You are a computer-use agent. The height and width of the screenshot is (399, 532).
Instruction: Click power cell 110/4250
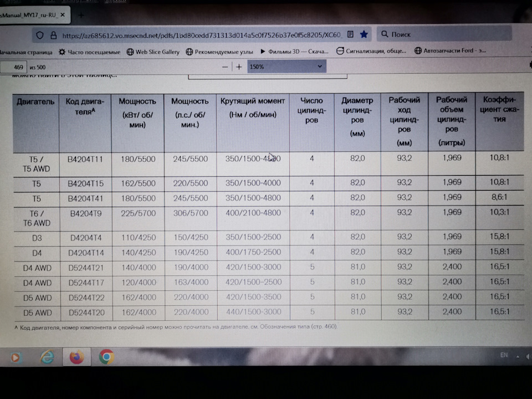tap(139, 238)
